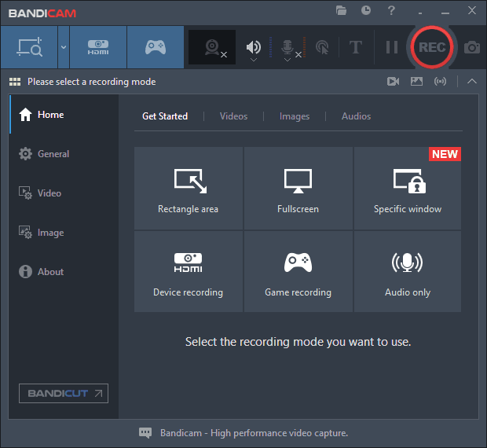Open output folder icon in title bar

(341, 10)
